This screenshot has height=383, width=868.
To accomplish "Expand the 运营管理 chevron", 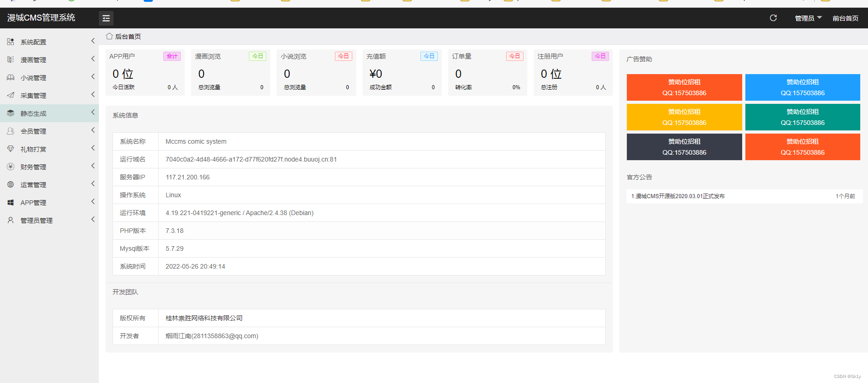I will (x=93, y=184).
